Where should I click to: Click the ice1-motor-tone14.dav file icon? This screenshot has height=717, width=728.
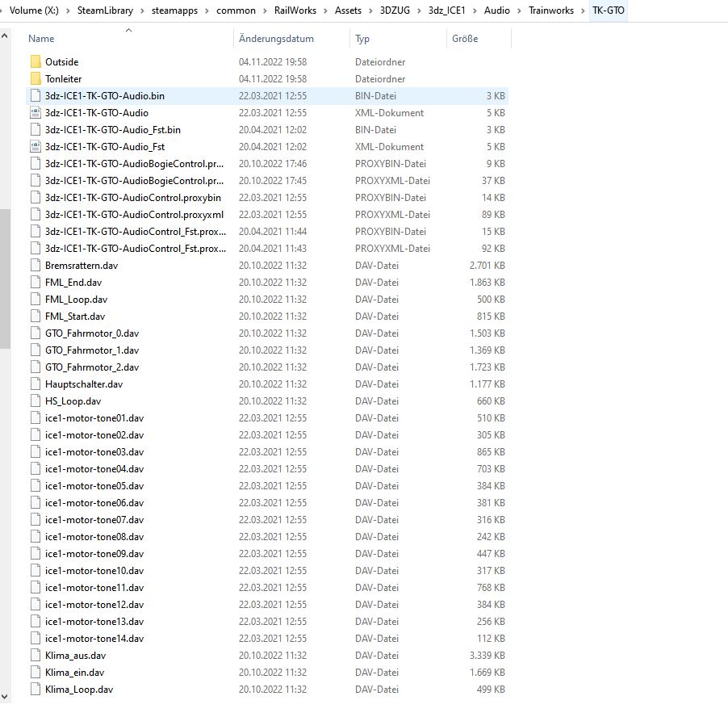[36, 639]
